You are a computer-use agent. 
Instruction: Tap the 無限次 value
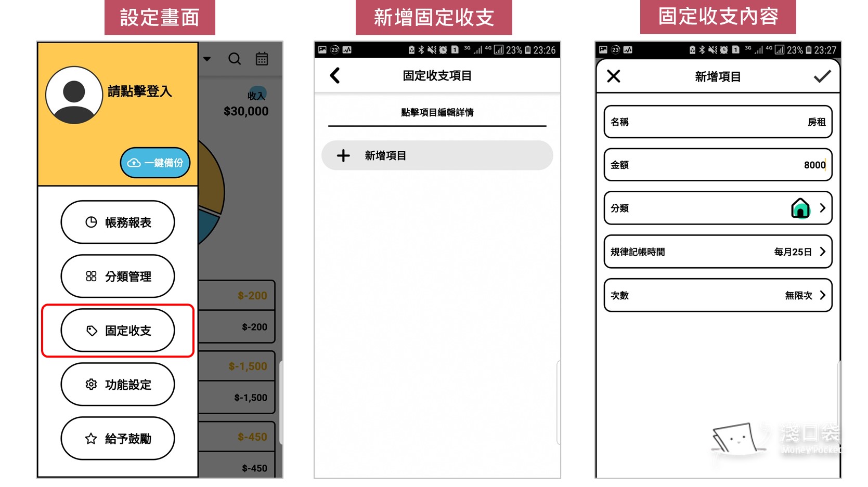point(798,296)
